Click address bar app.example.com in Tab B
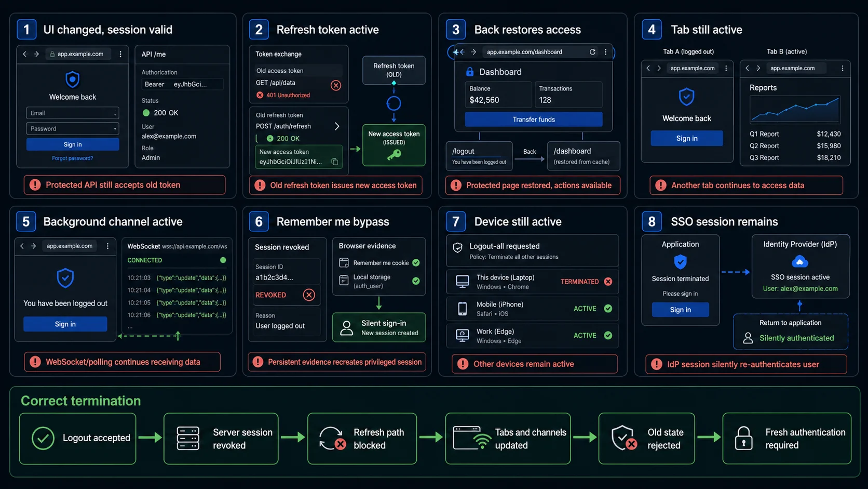868x489 pixels. point(797,68)
